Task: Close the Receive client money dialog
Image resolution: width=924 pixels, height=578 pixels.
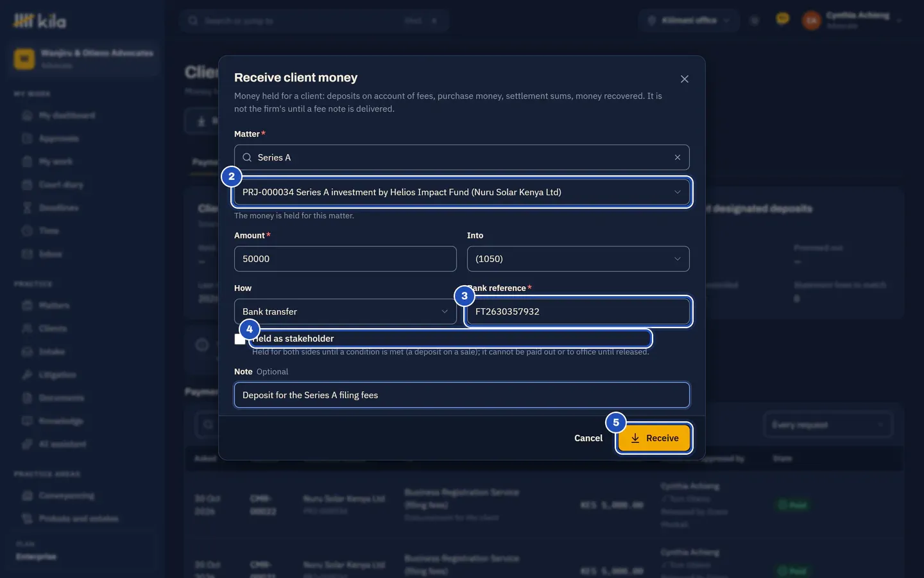Action: click(685, 79)
